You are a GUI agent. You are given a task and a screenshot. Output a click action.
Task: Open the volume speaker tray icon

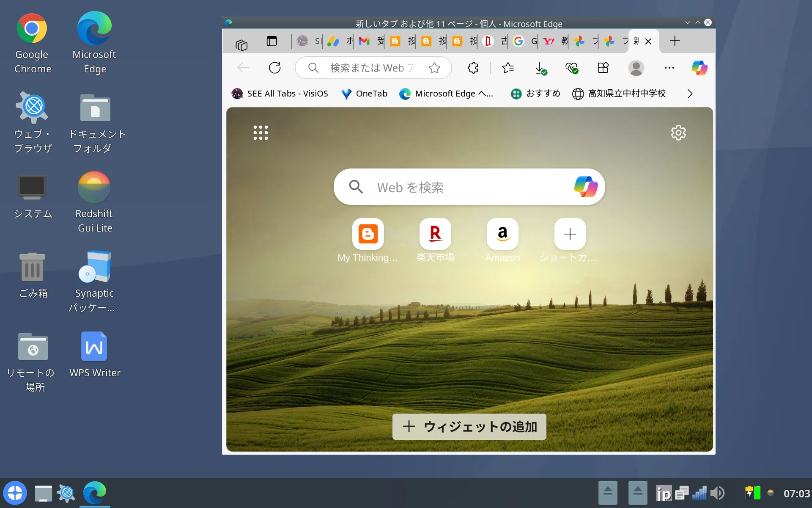coord(717,493)
